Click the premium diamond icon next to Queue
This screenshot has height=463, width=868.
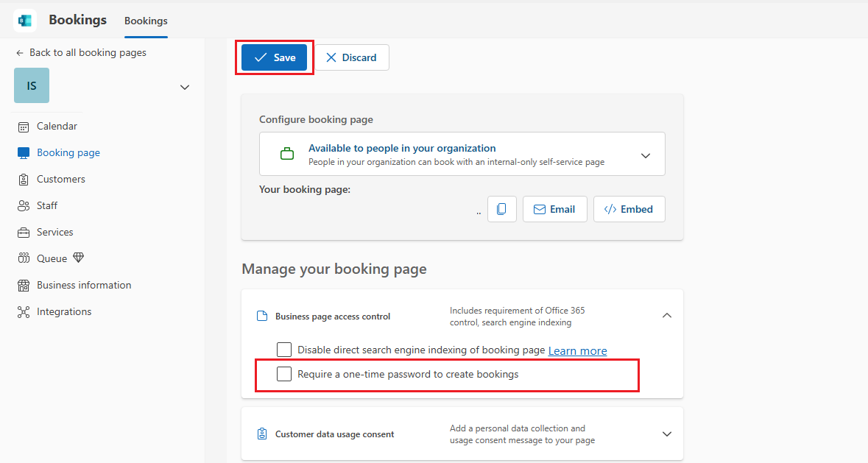(79, 258)
